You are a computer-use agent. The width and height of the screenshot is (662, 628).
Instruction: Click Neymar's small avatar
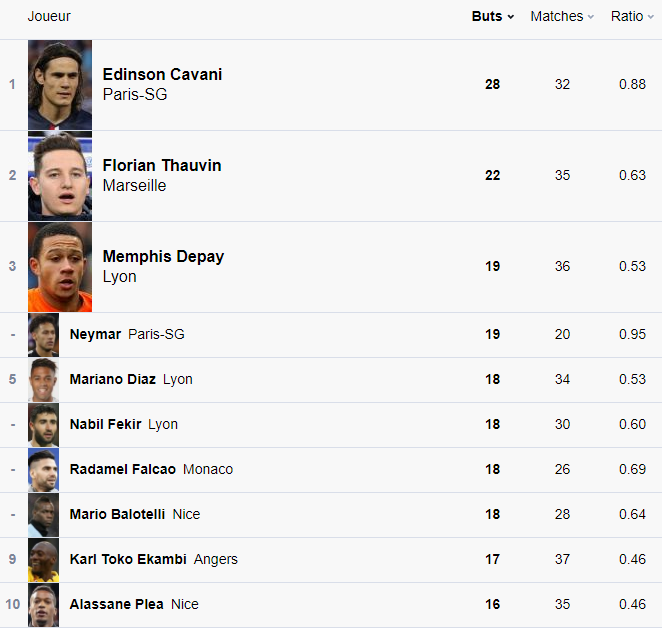pyautogui.click(x=44, y=335)
